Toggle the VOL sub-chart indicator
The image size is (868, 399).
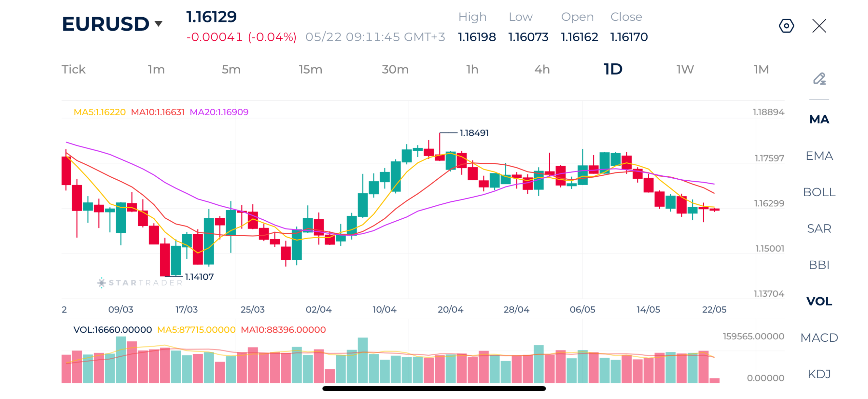pyautogui.click(x=819, y=300)
